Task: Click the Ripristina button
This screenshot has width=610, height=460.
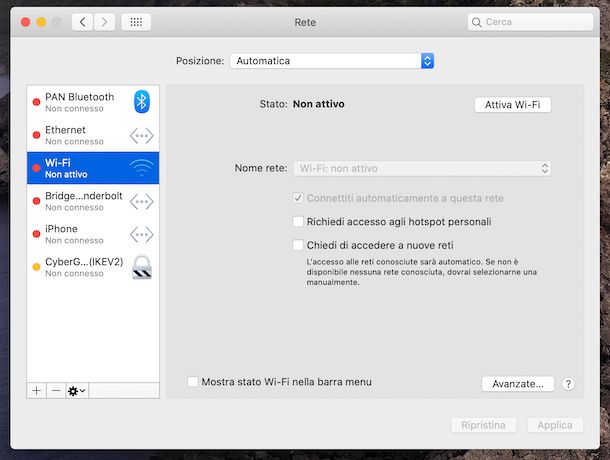Action: (x=484, y=425)
